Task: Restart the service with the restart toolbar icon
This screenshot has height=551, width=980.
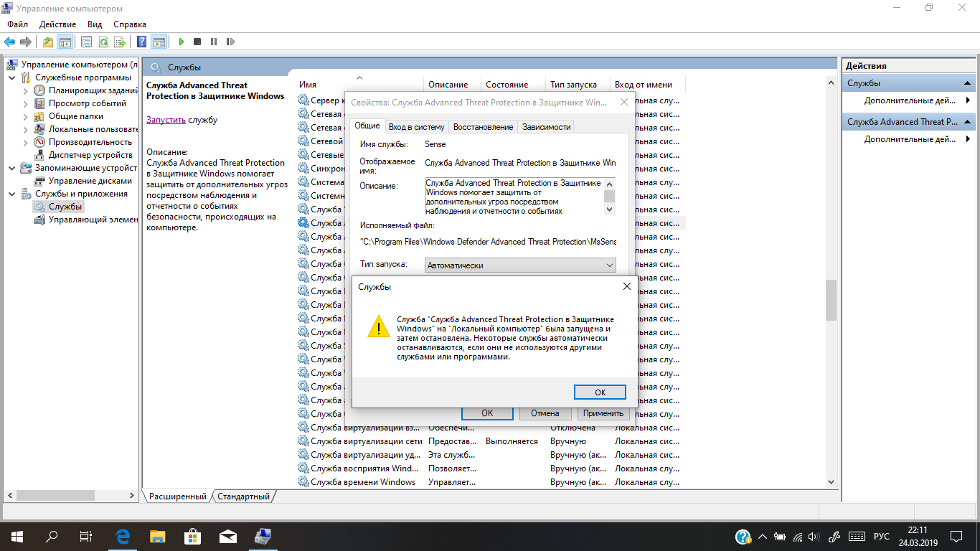Action: (230, 42)
